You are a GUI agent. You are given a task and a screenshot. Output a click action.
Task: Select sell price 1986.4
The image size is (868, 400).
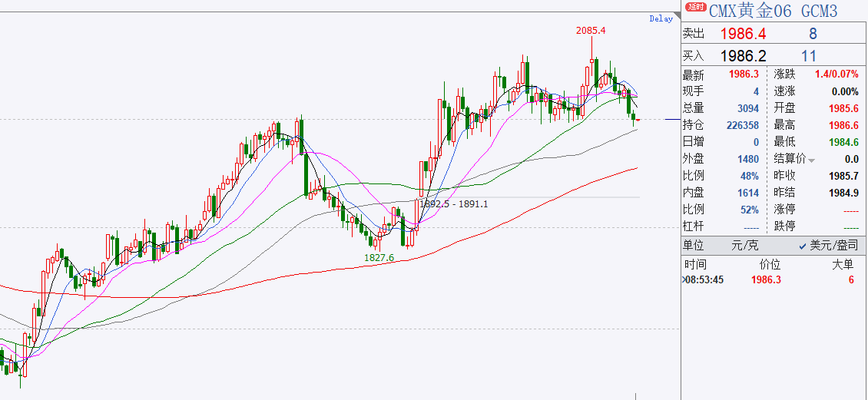743,34
